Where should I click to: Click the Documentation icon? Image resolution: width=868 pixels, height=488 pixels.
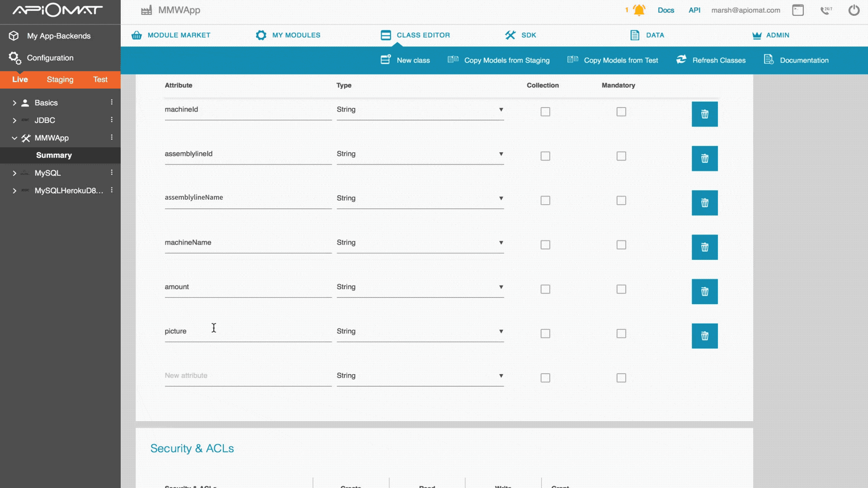(x=769, y=60)
